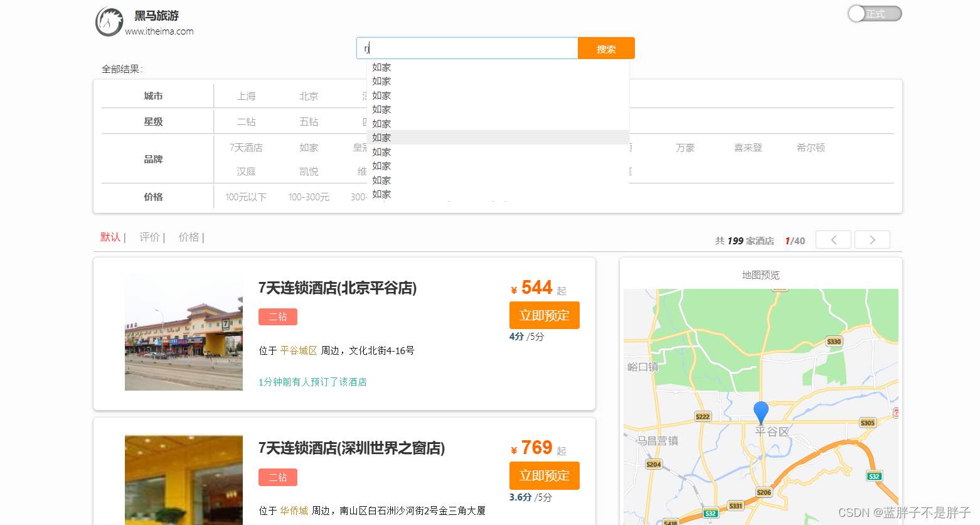Filter by brand 汉庭
Screen dimensions: 980x525
[x=246, y=171]
